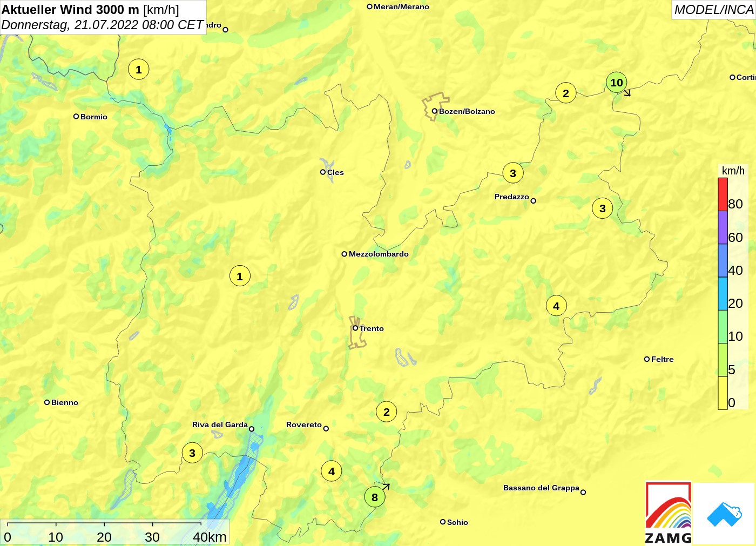Select wind marker 3 just above Predazzo
The height and width of the screenshot is (546, 756).
tap(513, 173)
